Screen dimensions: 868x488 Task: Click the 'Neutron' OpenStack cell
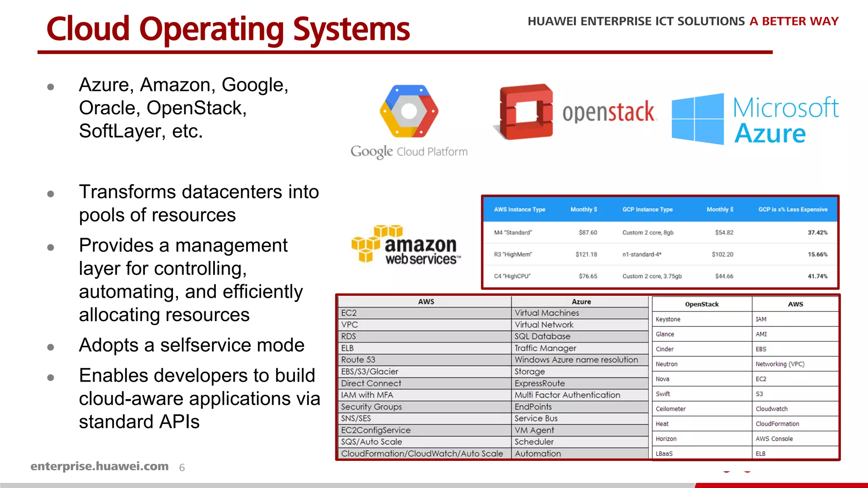702,364
